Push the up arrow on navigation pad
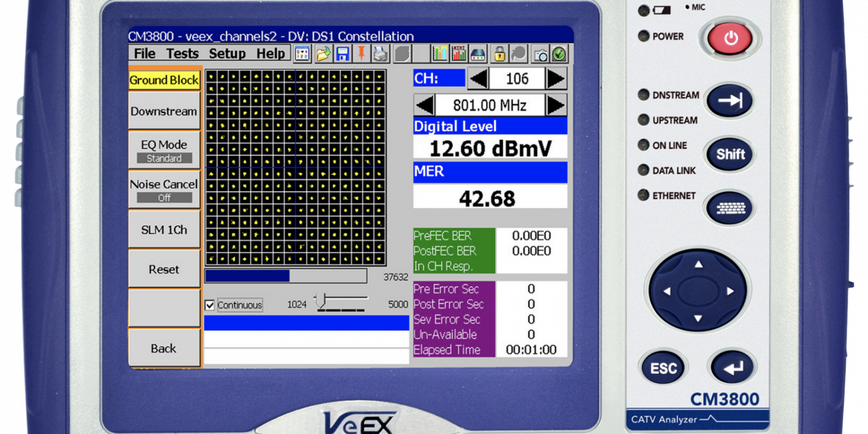 (698, 264)
